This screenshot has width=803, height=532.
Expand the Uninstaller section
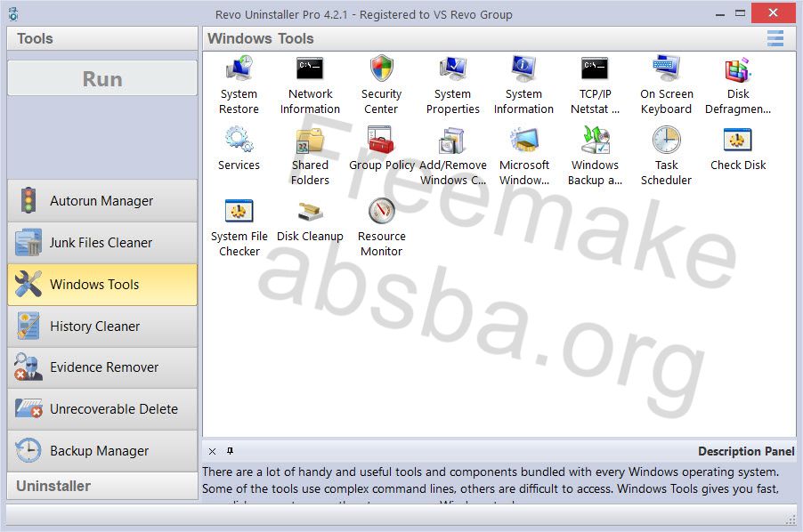click(102, 486)
